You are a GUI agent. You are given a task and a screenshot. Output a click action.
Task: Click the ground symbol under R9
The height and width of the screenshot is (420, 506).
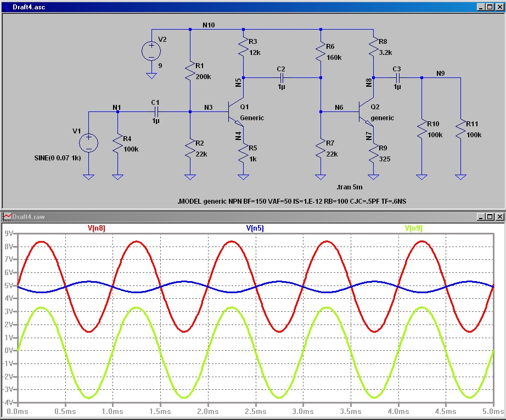click(373, 177)
